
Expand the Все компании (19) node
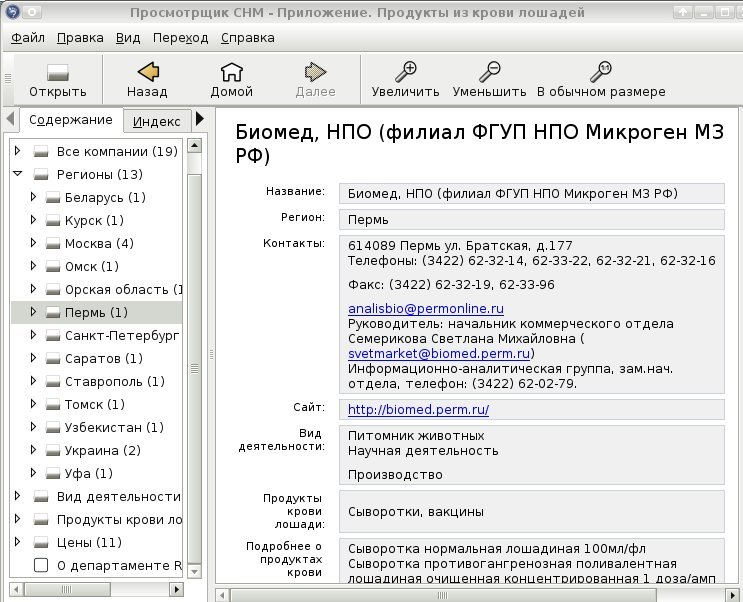(x=18, y=151)
